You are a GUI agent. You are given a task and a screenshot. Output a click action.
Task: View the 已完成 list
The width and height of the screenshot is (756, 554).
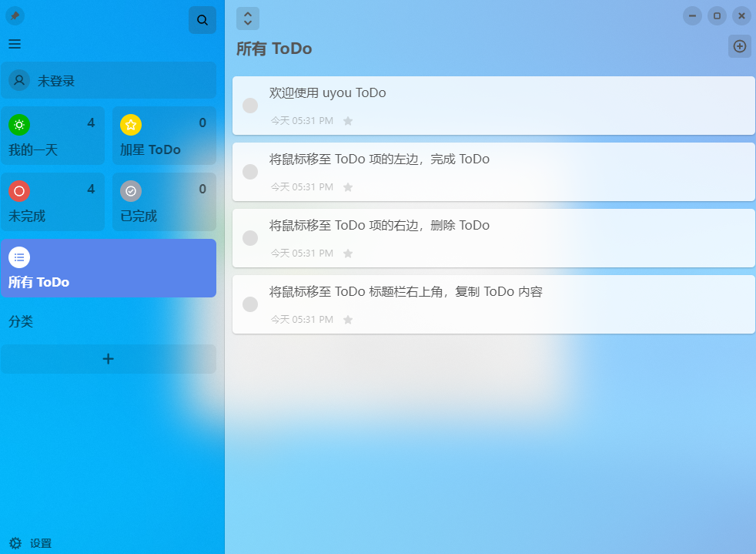click(x=164, y=202)
